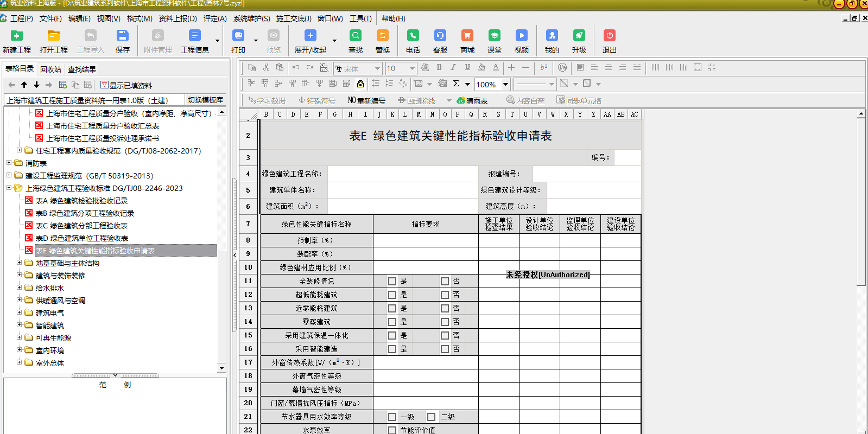Open the font size dropdown showing 10

[412, 68]
